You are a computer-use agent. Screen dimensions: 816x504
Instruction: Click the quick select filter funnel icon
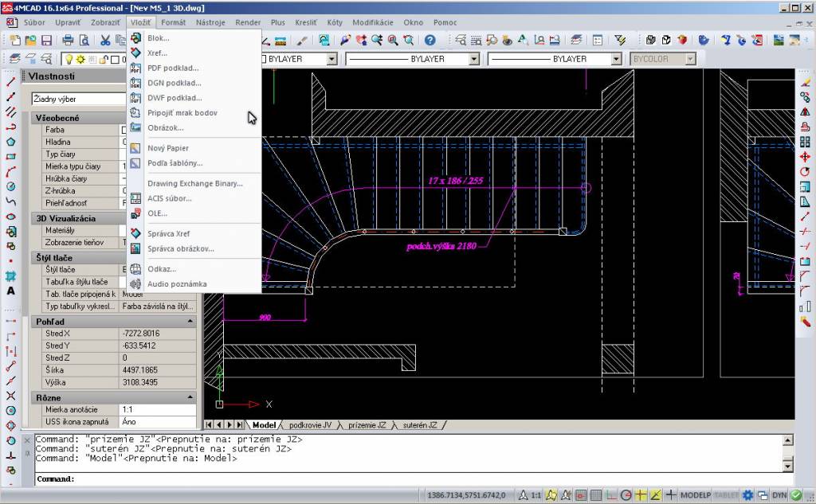pyautogui.click(x=620, y=40)
